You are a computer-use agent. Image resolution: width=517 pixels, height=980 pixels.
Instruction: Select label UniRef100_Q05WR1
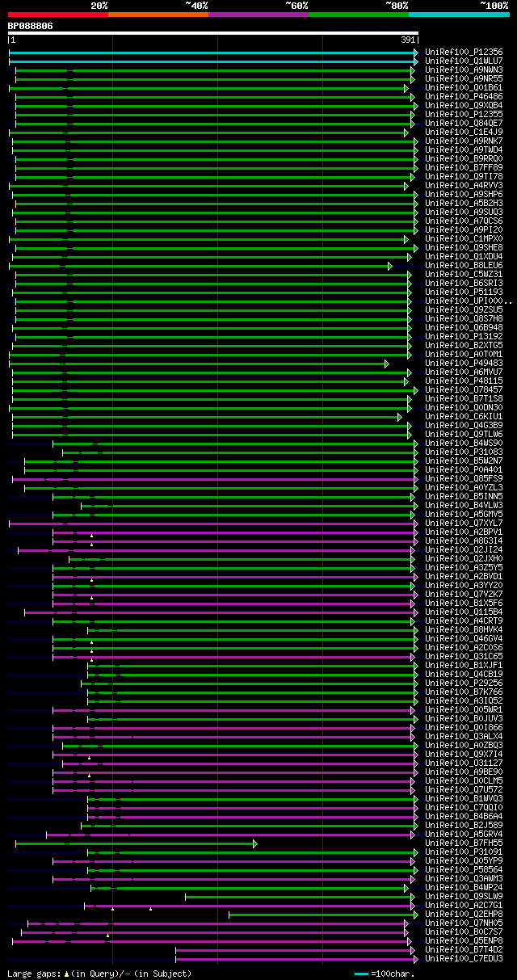pyautogui.click(x=464, y=709)
